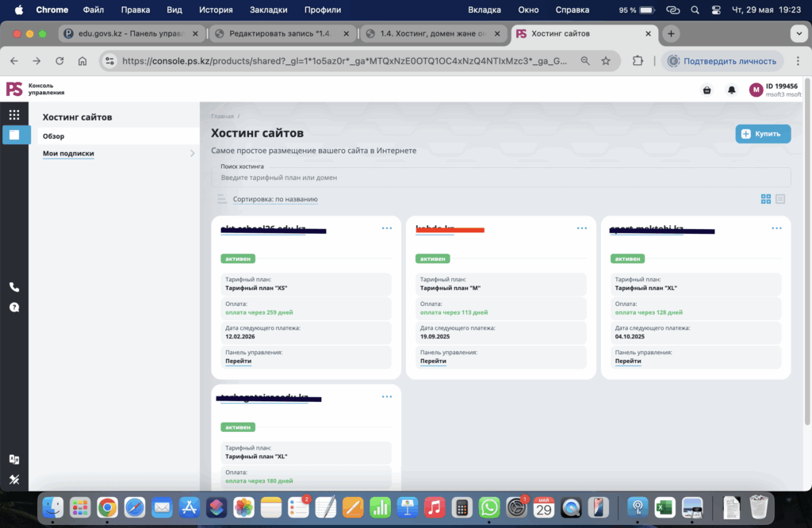
Task: Toggle sort order icon beside Сортировка
Action: 222,199
